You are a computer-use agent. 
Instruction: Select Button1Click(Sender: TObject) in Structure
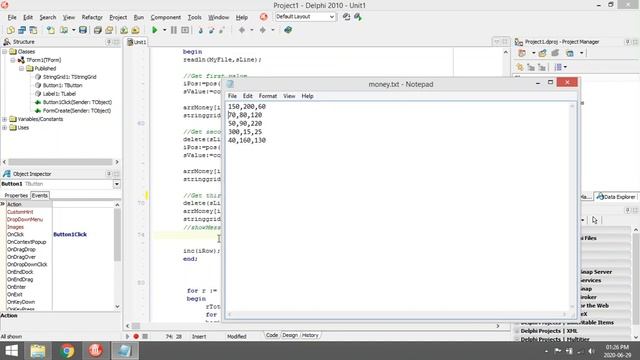(77, 102)
